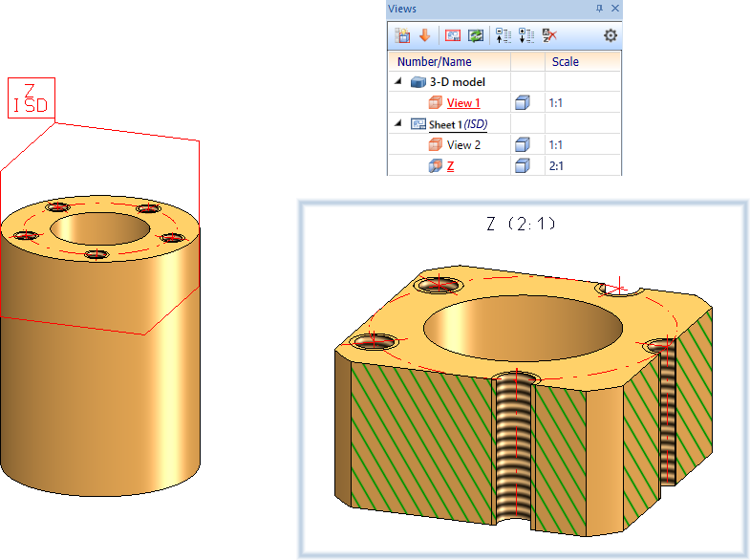
Task: Collapse the 3-D model tree node
Action: pos(398,82)
